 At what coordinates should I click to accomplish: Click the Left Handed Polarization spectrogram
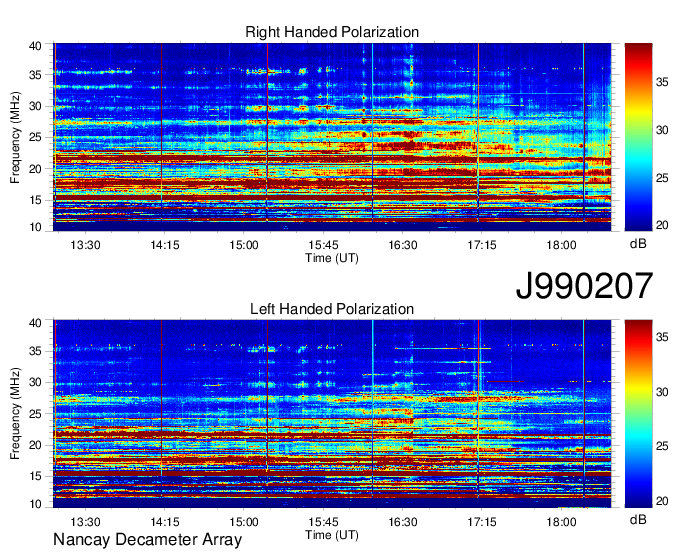click(332, 414)
